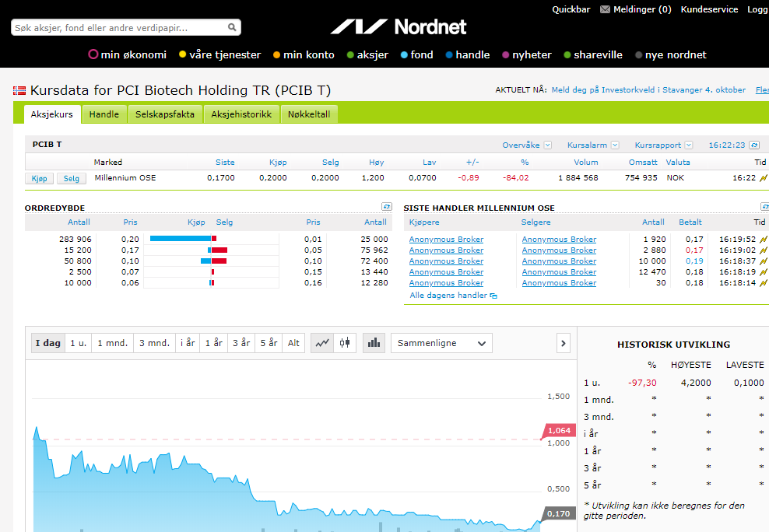Open the Meldinger envelope icon
Image resolution: width=769 pixels, height=532 pixels.
click(x=606, y=9)
